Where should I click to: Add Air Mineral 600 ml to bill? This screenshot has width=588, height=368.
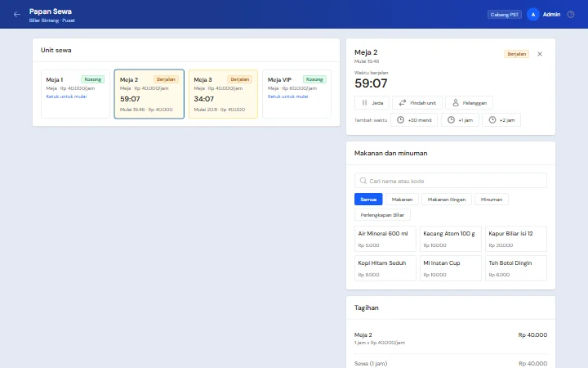pyautogui.click(x=385, y=239)
